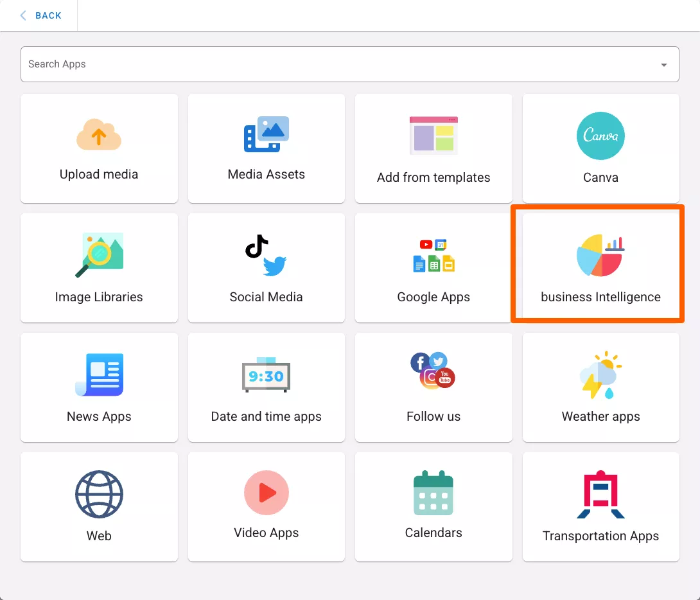Image resolution: width=700 pixels, height=600 pixels.
Task: Open Social Media TikTok and Twitter icon
Action: (266, 256)
